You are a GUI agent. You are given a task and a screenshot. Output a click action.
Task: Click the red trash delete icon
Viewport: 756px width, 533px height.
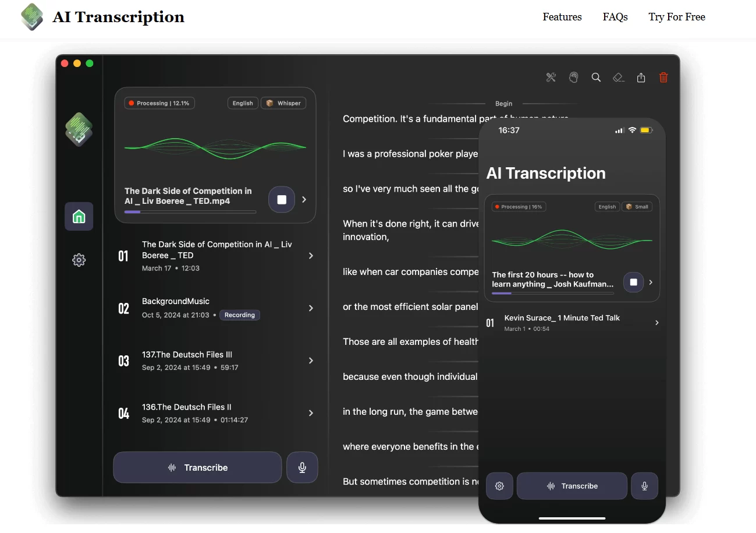tap(663, 77)
